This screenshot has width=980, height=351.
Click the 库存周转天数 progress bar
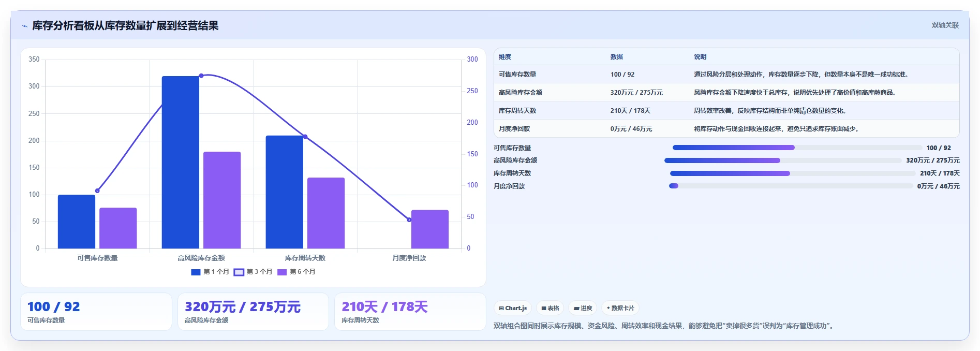click(x=793, y=173)
